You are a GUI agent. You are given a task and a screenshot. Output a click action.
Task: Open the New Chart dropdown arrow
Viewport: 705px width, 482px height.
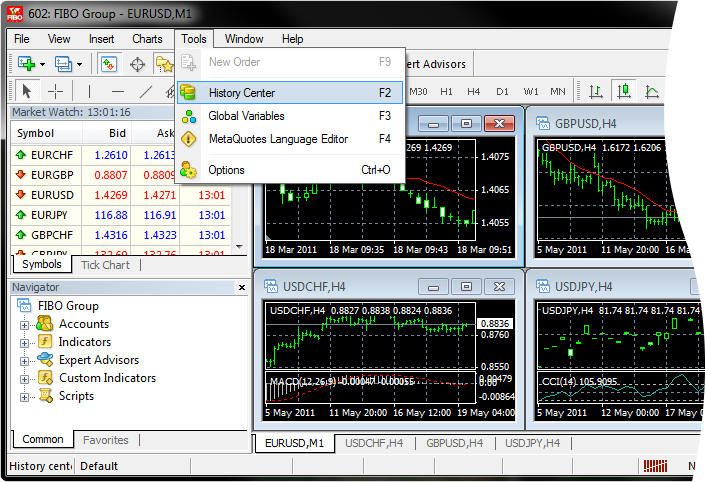click(x=41, y=64)
